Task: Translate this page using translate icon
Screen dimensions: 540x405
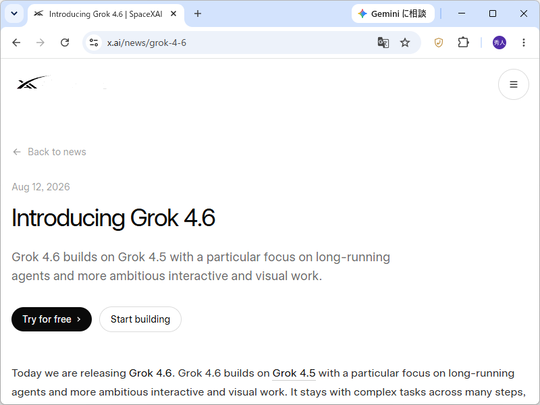Action: coord(383,43)
